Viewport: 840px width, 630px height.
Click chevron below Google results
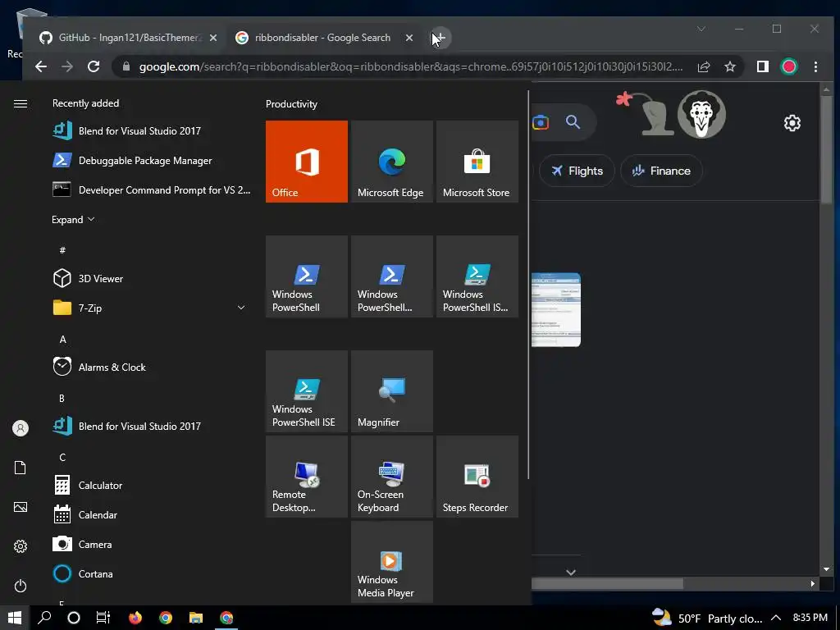tap(571, 572)
